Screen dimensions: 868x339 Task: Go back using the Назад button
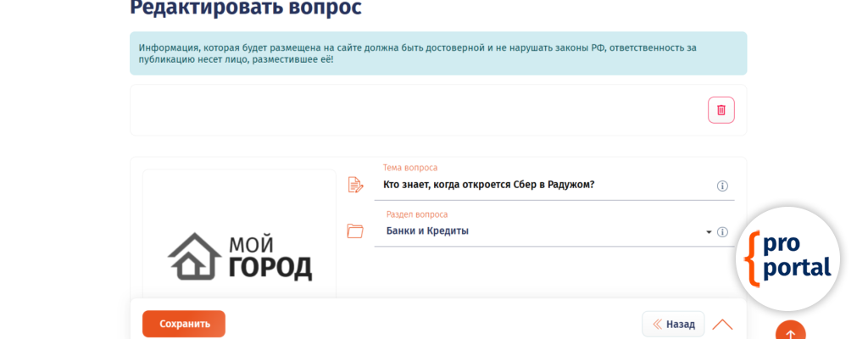point(673,324)
